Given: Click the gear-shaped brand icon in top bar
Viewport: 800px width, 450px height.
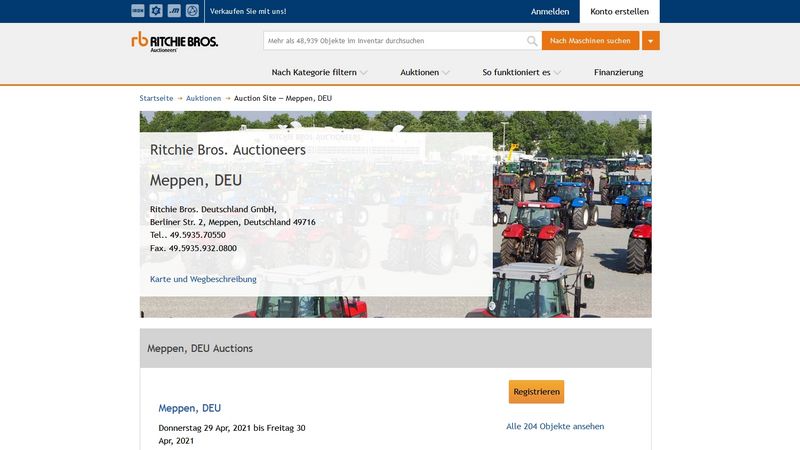Looking at the screenshot, I should click(156, 11).
